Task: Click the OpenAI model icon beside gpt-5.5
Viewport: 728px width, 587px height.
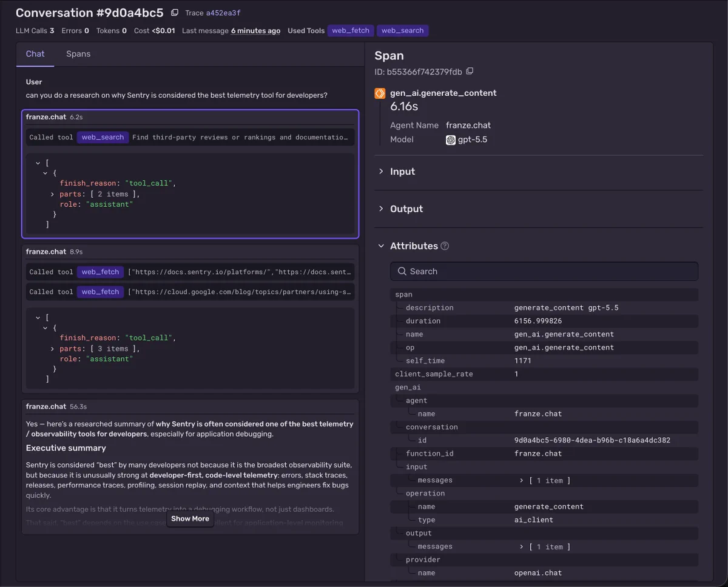Action: click(x=451, y=139)
